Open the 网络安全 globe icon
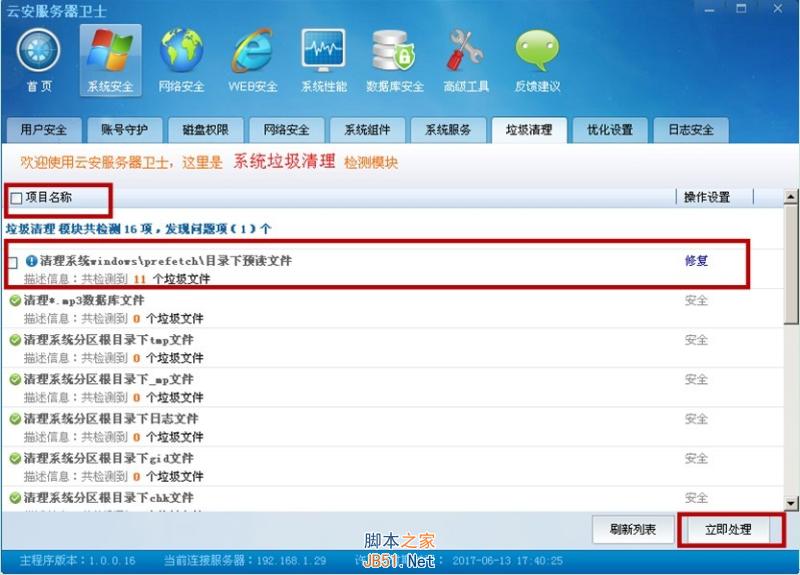Screen dimensions: 800x575 click(182, 51)
